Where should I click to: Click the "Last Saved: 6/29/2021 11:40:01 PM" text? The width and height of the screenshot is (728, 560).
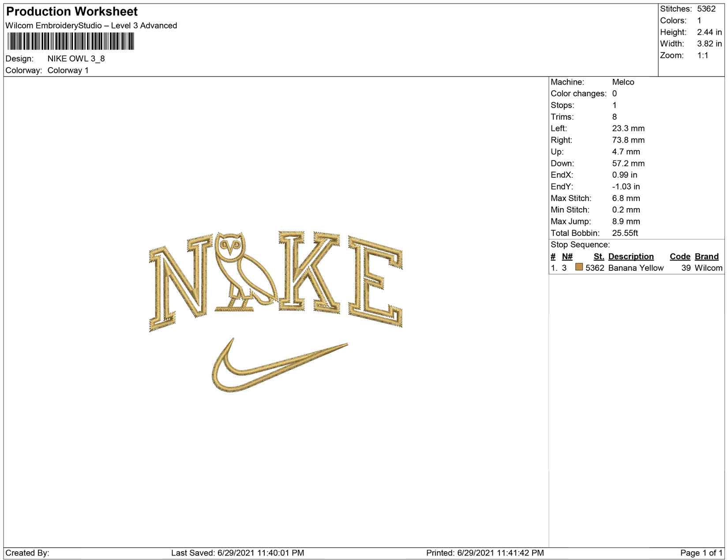pos(238,553)
